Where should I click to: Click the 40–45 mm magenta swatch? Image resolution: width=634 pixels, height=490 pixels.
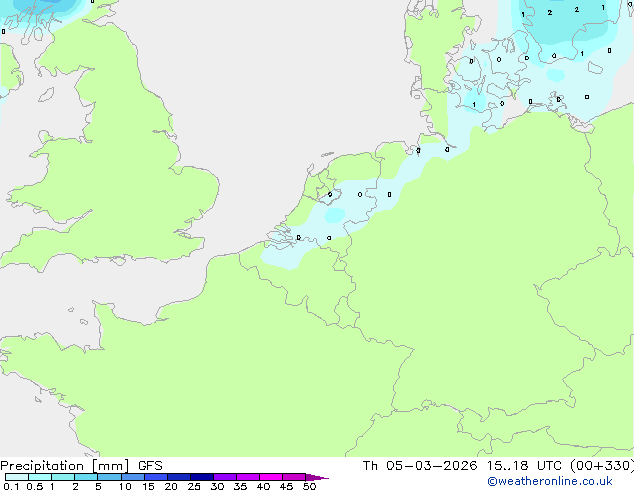tap(271, 477)
